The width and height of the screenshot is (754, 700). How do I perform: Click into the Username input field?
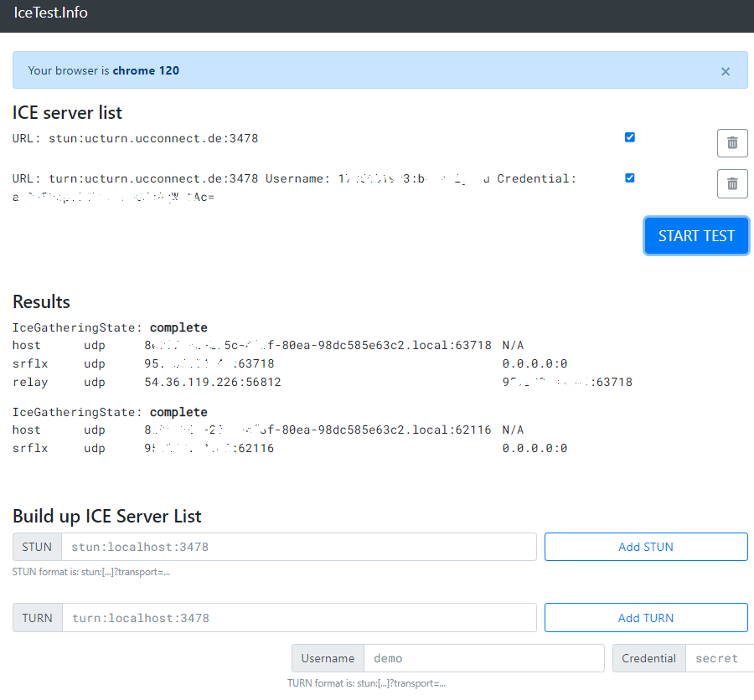point(483,658)
